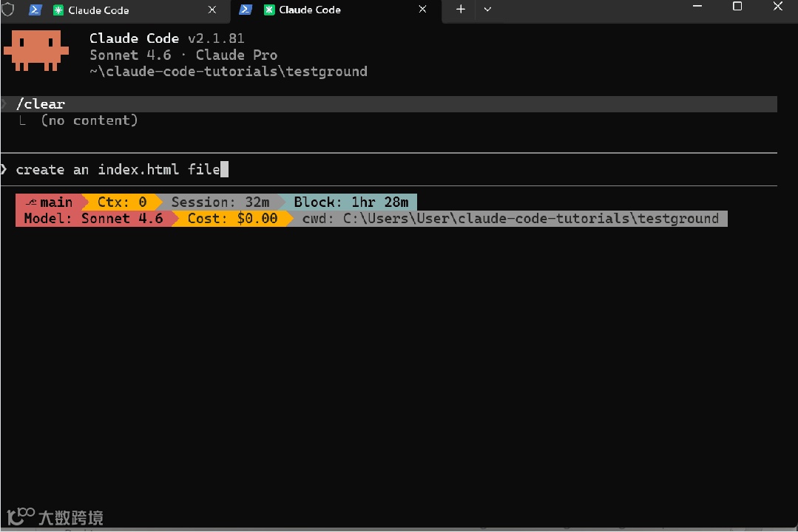The image size is (798, 532).
Task: Click the shield icon in title bar
Action: pyautogui.click(x=8, y=9)
